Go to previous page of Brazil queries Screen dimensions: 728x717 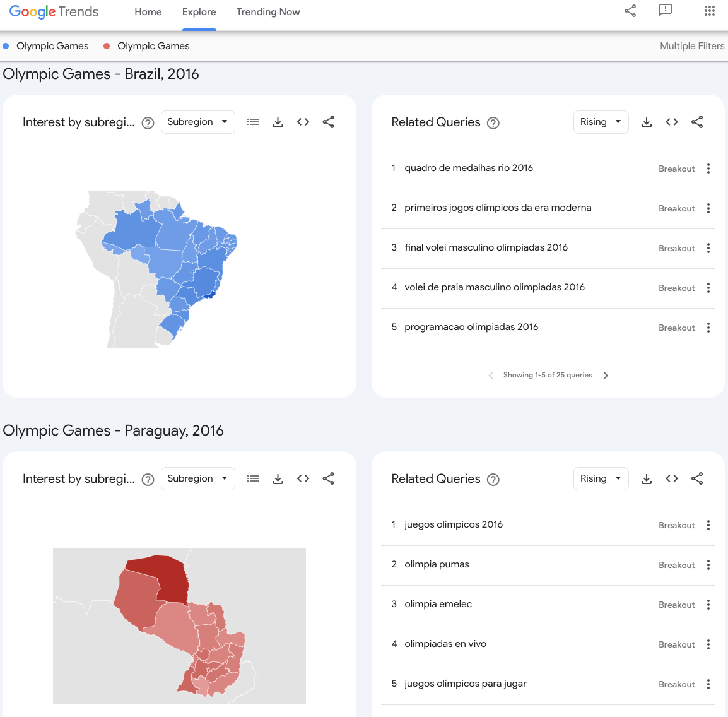pyautogui.click(x=491, y=375)
